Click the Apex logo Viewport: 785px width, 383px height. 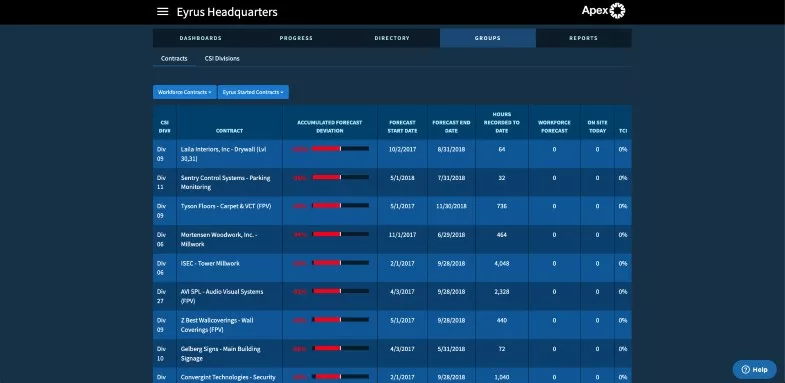coord(603,11)
